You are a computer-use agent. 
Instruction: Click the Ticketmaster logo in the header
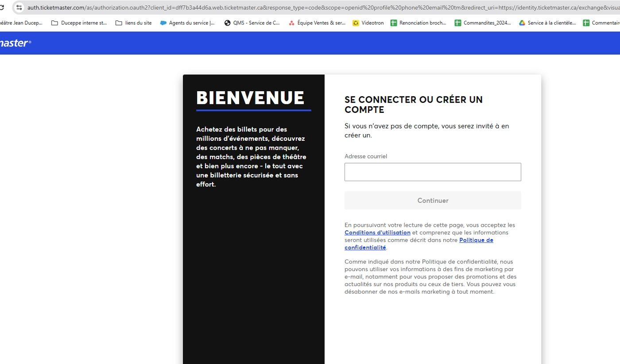(15, 43)
